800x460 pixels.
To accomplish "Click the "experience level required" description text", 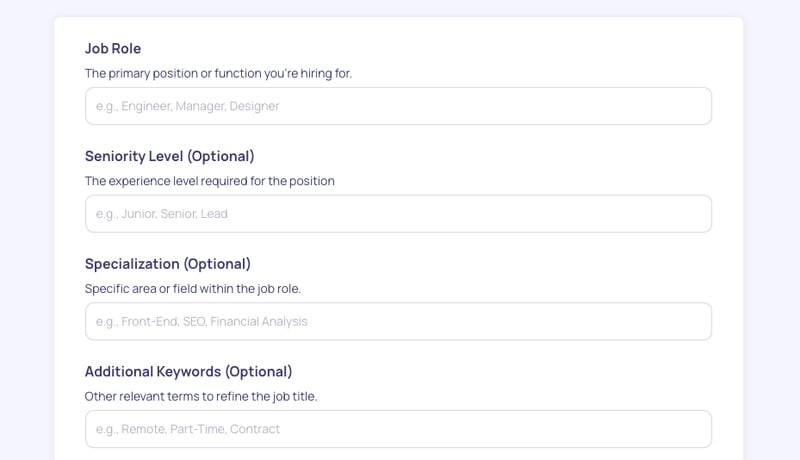I will [210, 181].
